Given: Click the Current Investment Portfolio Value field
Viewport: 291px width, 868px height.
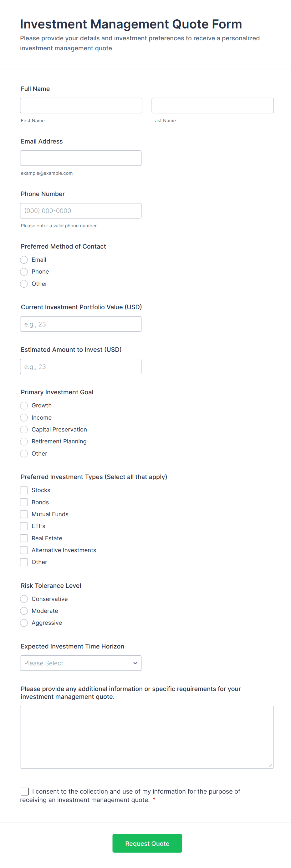Looking at the screenshot, I should pyautogui.click(x=81, y=324).
